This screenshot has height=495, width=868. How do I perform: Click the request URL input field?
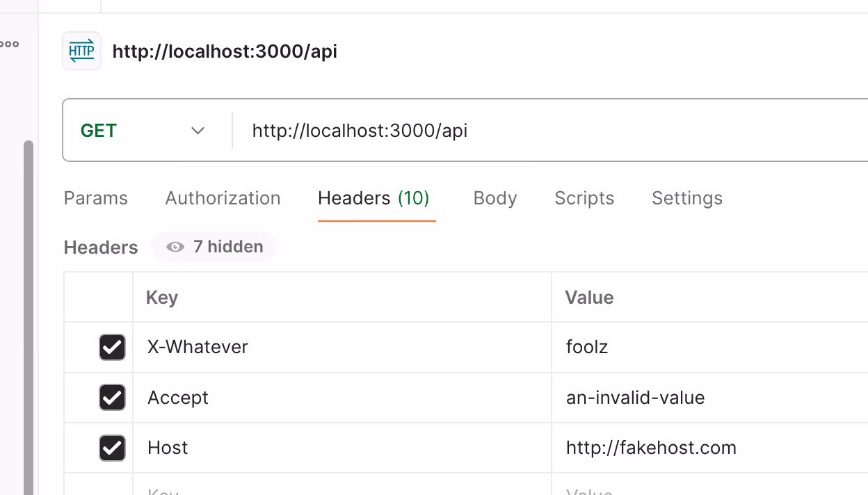(549, 131)
